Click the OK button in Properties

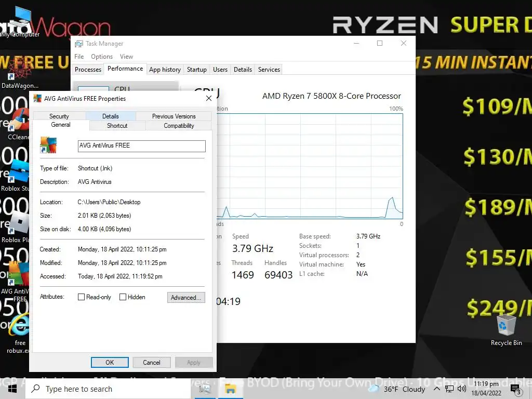pyautogui.click(x=110, y=362)
